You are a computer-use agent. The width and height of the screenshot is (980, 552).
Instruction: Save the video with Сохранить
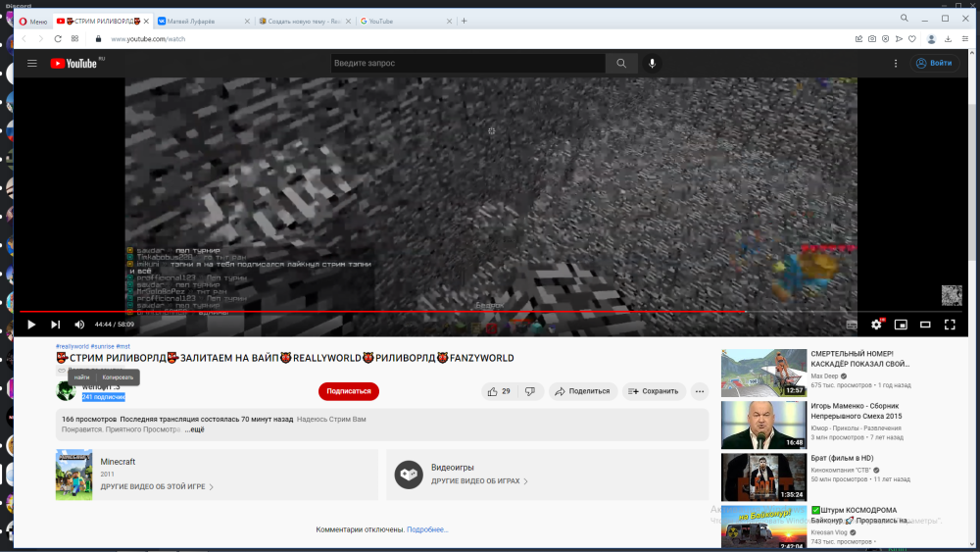pyautogui.click(x=653, y=391)
